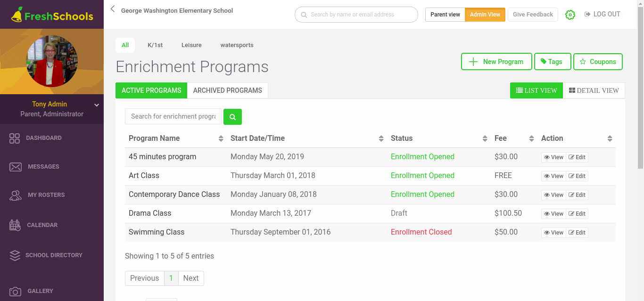644x301 pixels.
Task: Expand the Tony Admin profile chevron
Action: 97,105
